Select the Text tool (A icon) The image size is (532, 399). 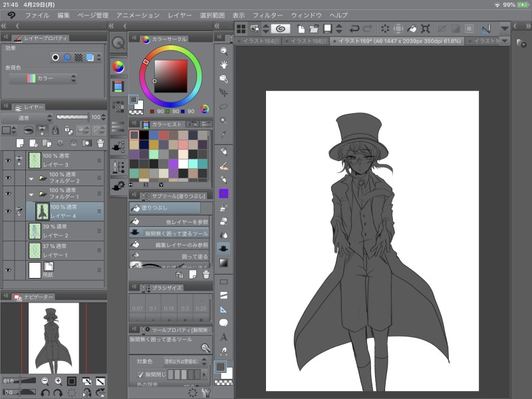pos(224,337)
